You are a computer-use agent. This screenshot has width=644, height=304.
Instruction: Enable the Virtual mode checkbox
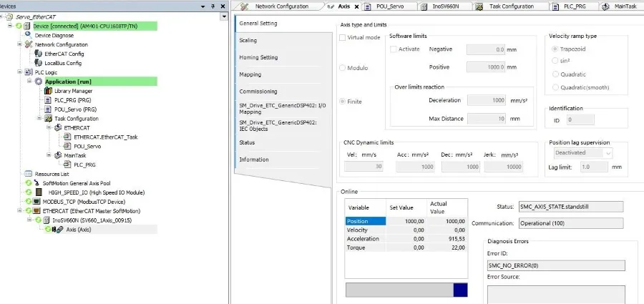[x=342, y=37]
